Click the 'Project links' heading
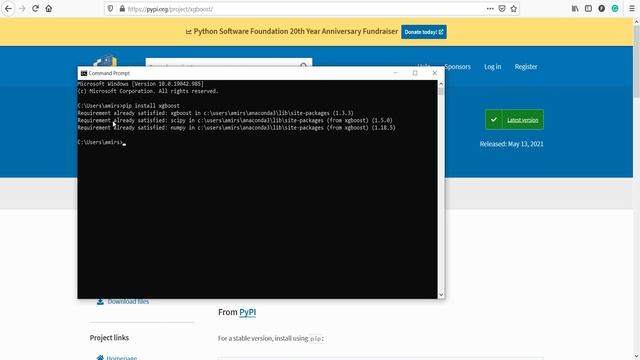This screenshot has width=640, height=360. coord(109,338)
